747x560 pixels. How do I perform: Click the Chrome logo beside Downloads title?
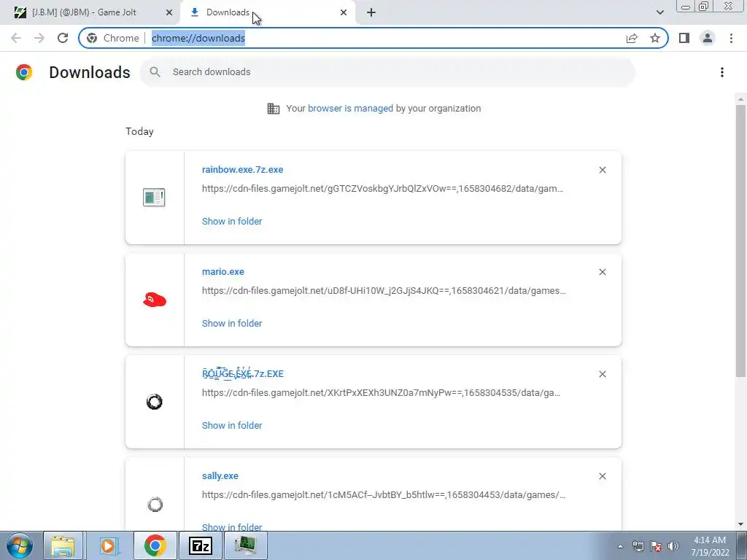coord(24,72)
